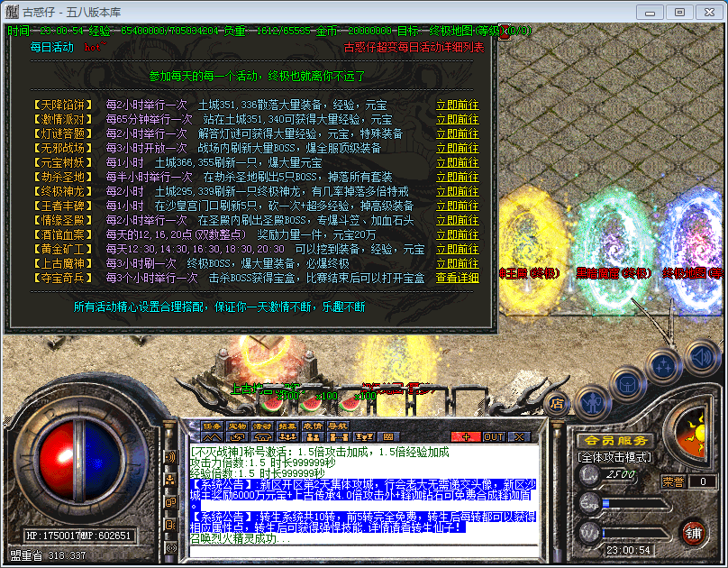Open the 会员服务 member service button
The height and width of the screenshot is (568, 728).
tap(615, 441)
